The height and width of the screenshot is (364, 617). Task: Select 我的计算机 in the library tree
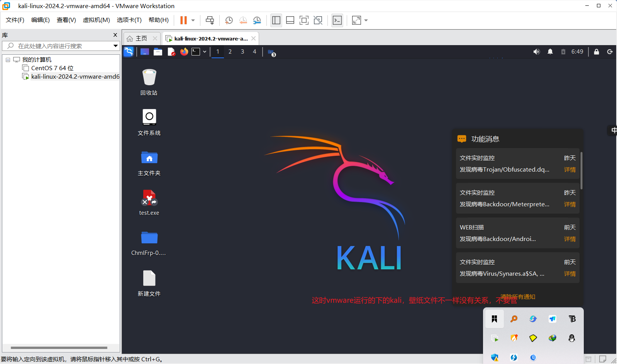37,60
